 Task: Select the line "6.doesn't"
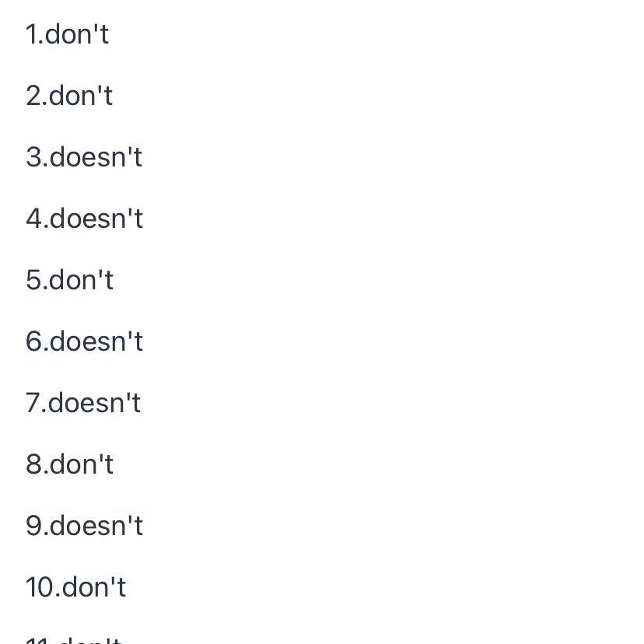[x=84, y=341]
